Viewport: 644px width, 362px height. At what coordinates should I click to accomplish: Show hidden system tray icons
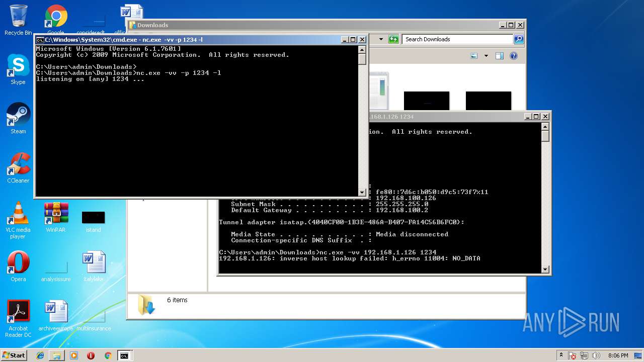[x=561, y=355]
